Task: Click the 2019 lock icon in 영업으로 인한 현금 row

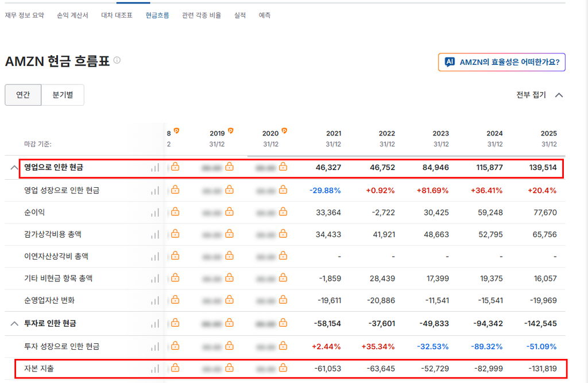Action: point(229,167)
